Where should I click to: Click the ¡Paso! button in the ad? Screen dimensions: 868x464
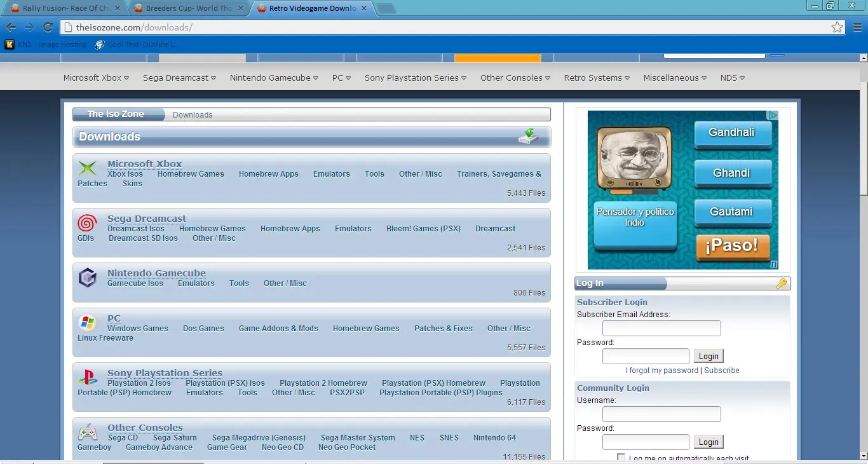pyautogui.click(x=733, y=247)
